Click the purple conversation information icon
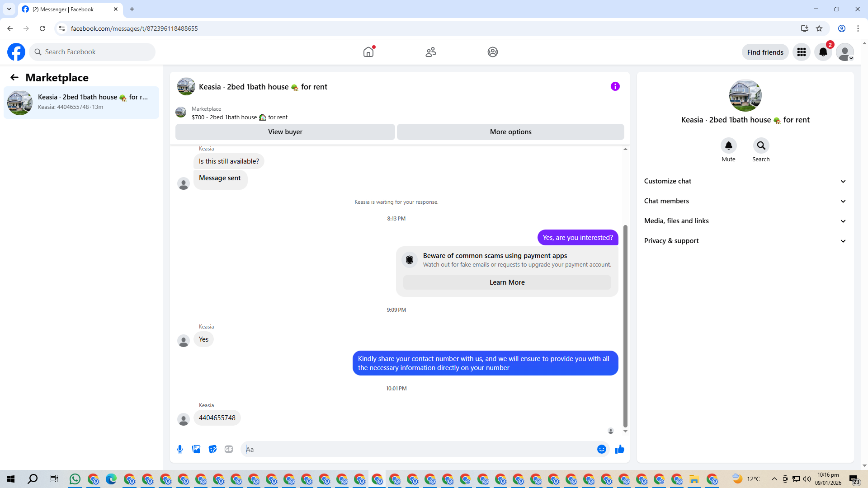This screenshot has width=868, height=488. 615,86
